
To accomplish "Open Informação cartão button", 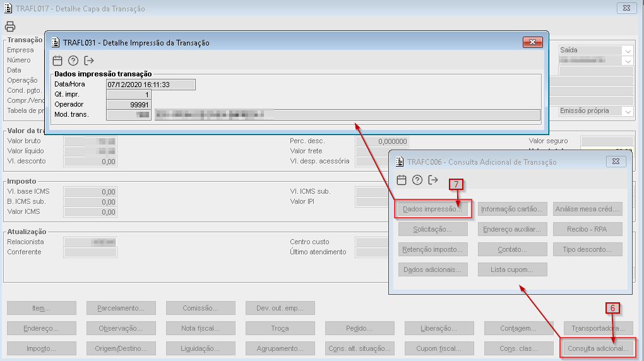I will [x=512, y=209].
